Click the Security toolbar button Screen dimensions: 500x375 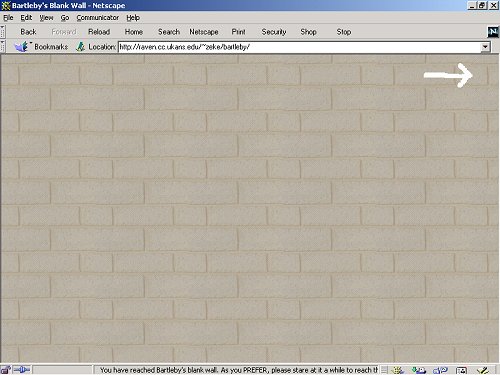click(274, 32)
